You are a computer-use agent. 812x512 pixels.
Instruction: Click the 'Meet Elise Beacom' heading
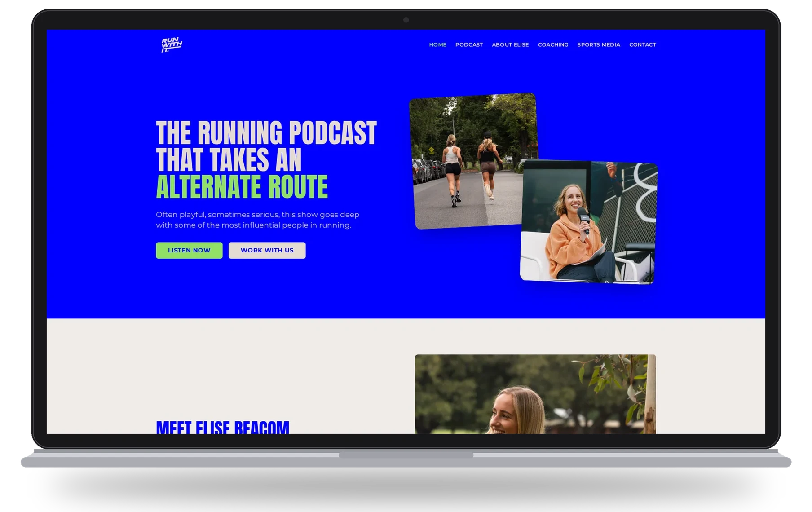pyautogui.click(x=222, y=427)
